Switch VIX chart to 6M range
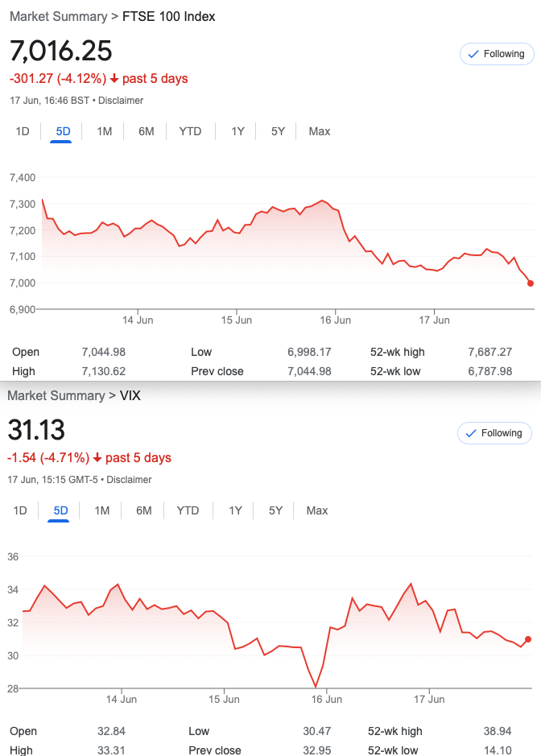The image size is (541, 756). click(x=143, y=510)
